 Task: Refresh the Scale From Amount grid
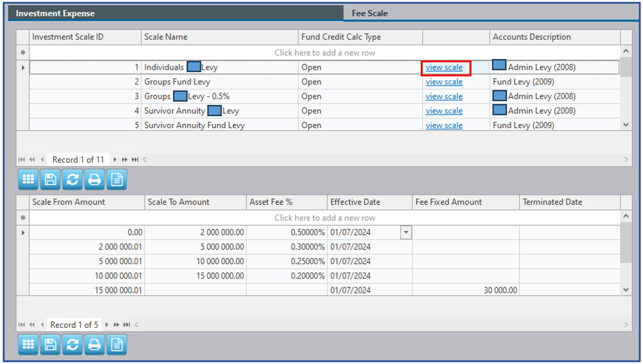click(72, 345)
